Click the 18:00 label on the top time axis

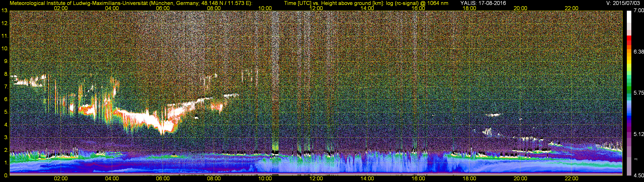tap(469, 8)
